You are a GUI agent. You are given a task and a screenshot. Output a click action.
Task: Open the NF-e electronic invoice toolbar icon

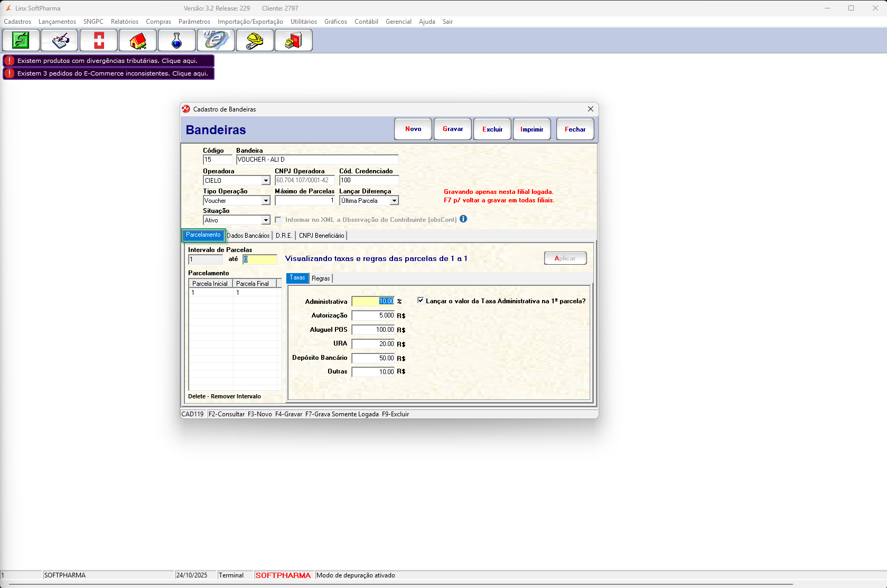point(217,40)
